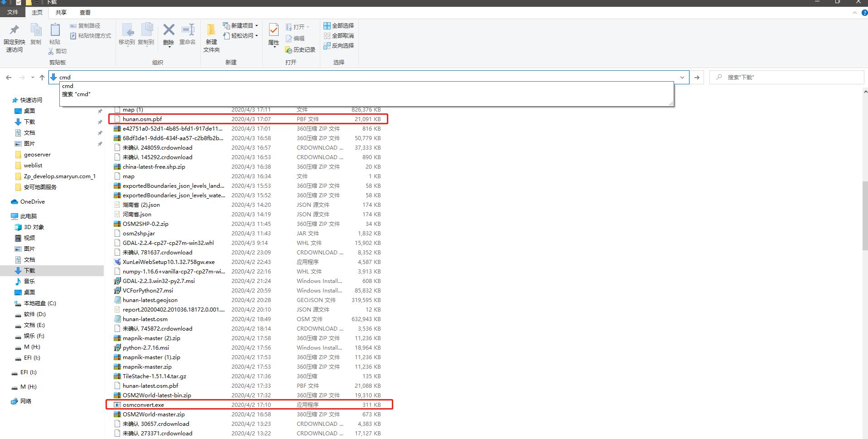The image size is (868, 439).
Task: Click the Delete red X icon
Action: pos(169,30)
